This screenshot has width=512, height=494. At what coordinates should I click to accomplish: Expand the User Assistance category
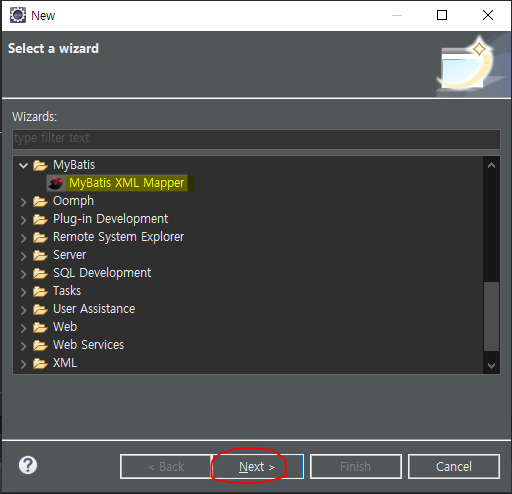pos(23,310)
